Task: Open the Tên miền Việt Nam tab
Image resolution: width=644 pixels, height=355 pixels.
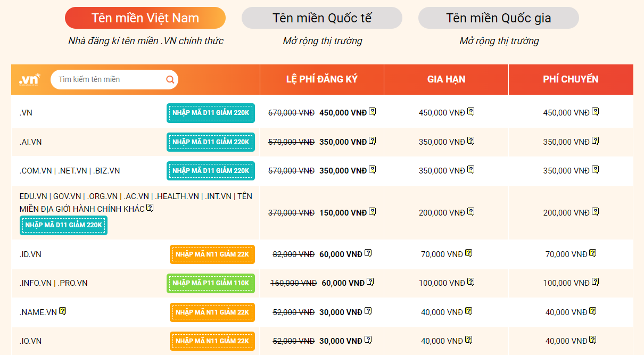Action: (x=145, y=18)
